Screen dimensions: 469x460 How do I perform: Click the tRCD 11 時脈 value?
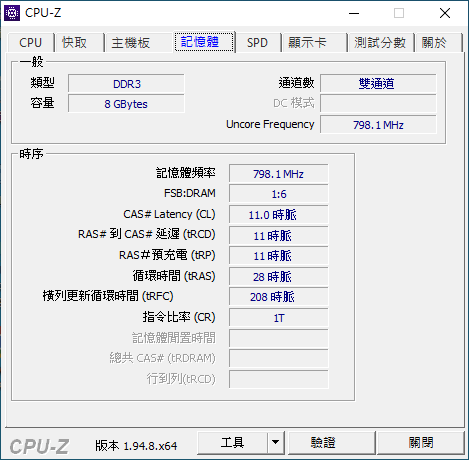tap(279, 235)
